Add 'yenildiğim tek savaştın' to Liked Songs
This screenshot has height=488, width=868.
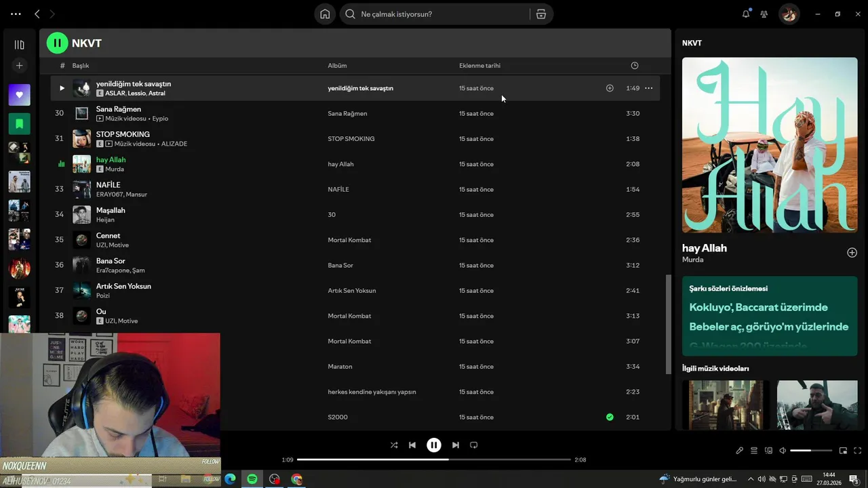click(610, 88)
